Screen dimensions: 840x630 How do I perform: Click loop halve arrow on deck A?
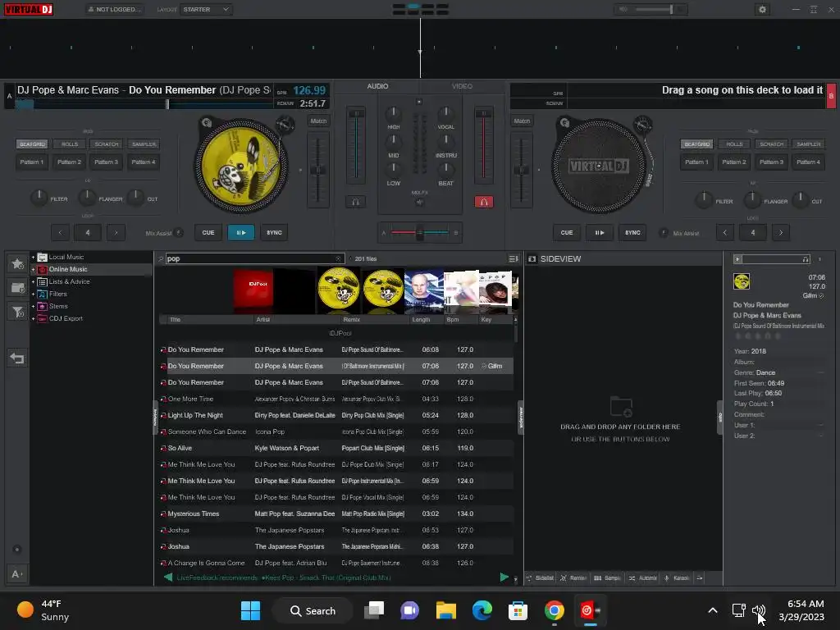(60, 232)
